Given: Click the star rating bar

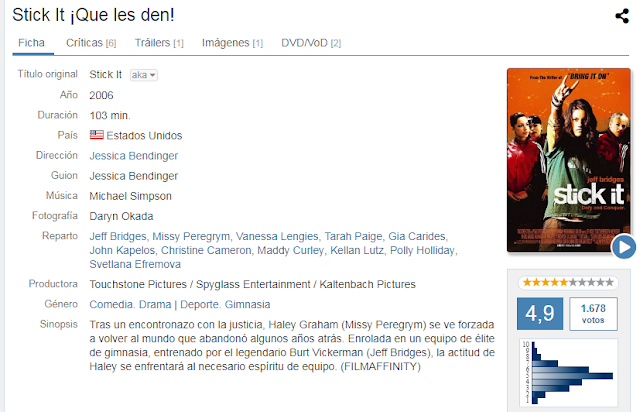Looking at the screenshot, I should pos(568,283).
